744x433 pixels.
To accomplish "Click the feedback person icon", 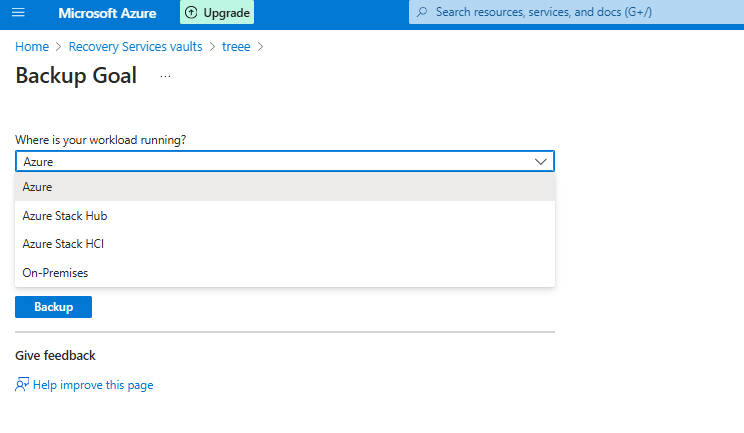I will (22, 385).
